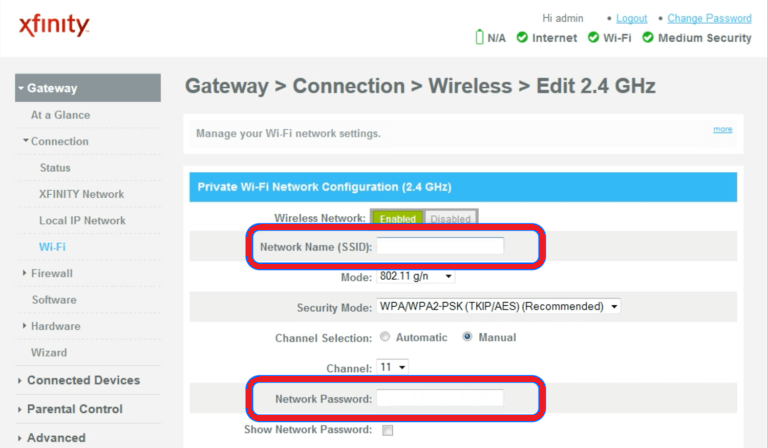Expand the Firewall menu section
Viewport: 768px width, 448px height.
pos(51,273)
